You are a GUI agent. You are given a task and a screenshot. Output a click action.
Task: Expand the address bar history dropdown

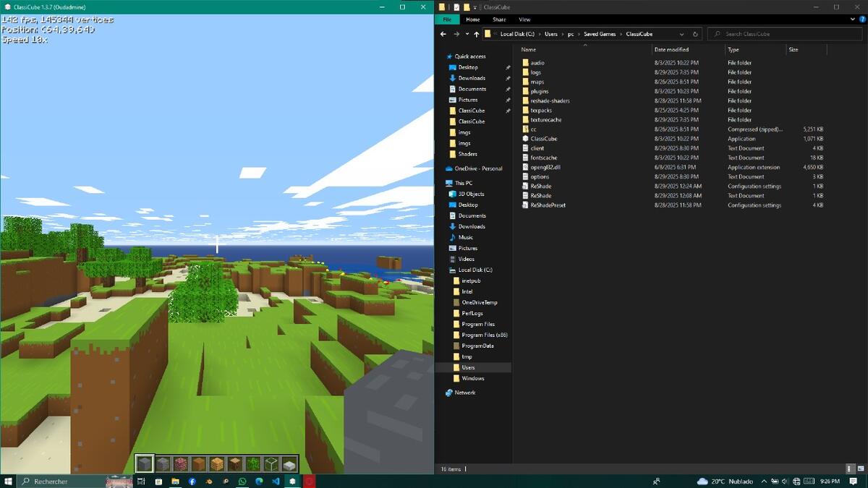pyautogui.click(x=681, y=34)
